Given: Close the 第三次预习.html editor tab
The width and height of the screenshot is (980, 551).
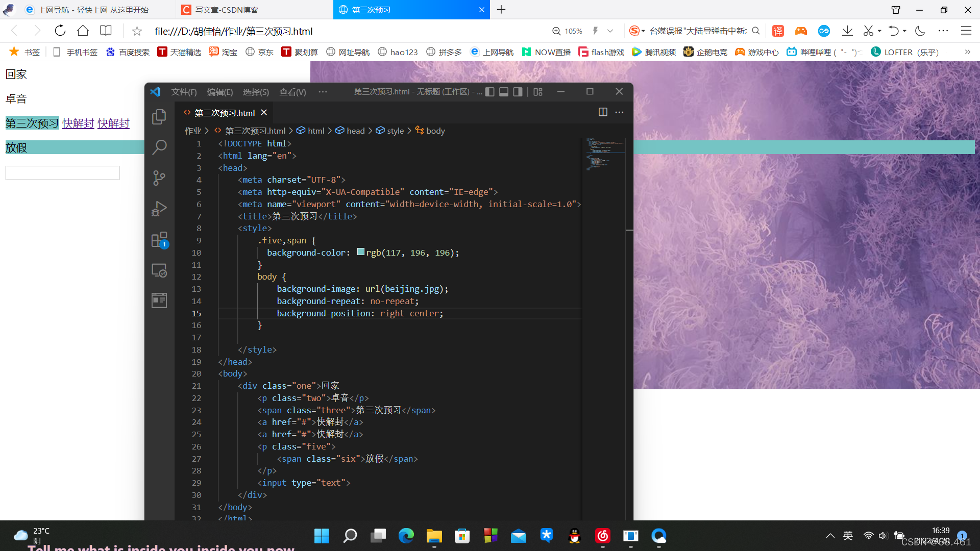Looking at the screenshot, I should [x=264, y=112].
